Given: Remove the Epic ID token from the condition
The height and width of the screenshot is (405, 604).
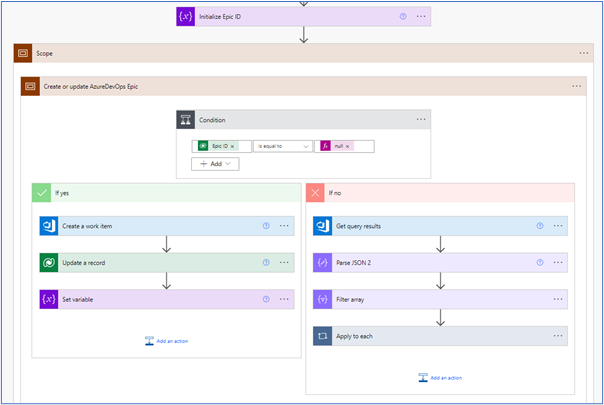Looking at the screenshot, I should [x=232, y=146].
